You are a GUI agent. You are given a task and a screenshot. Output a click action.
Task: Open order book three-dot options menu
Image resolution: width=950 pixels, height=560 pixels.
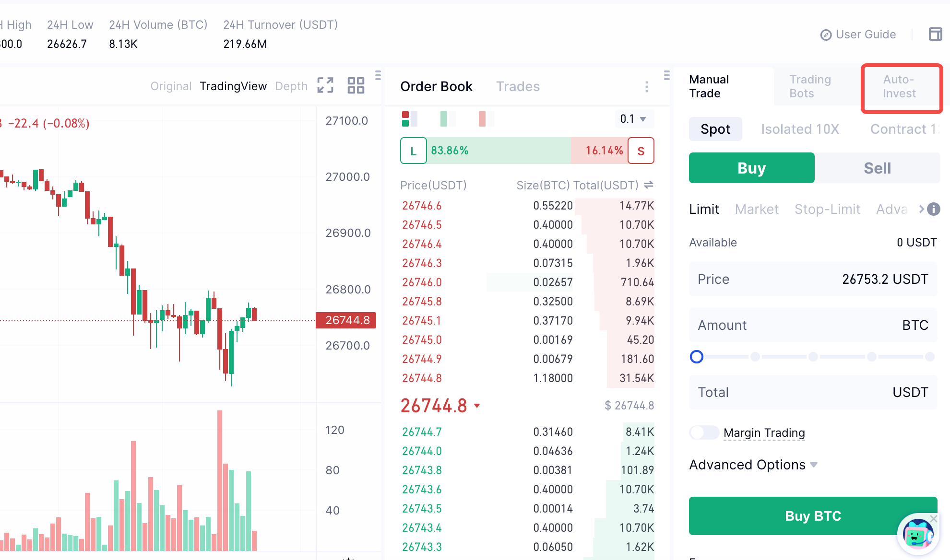646,87
